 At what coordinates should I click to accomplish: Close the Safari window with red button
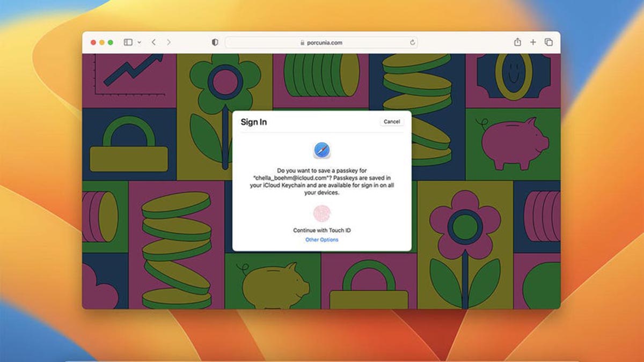tap(93, 42)
